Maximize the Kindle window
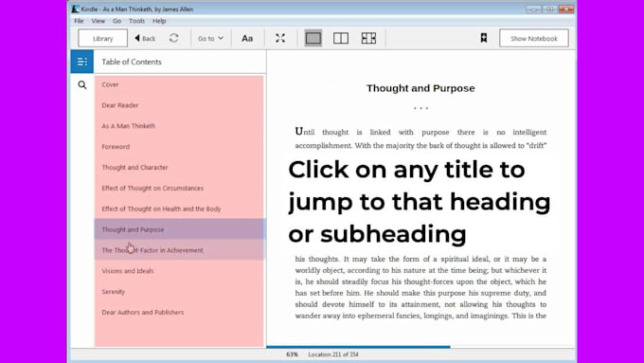Image resolution: width=644 pixels, height=363 pixels. 549,9
